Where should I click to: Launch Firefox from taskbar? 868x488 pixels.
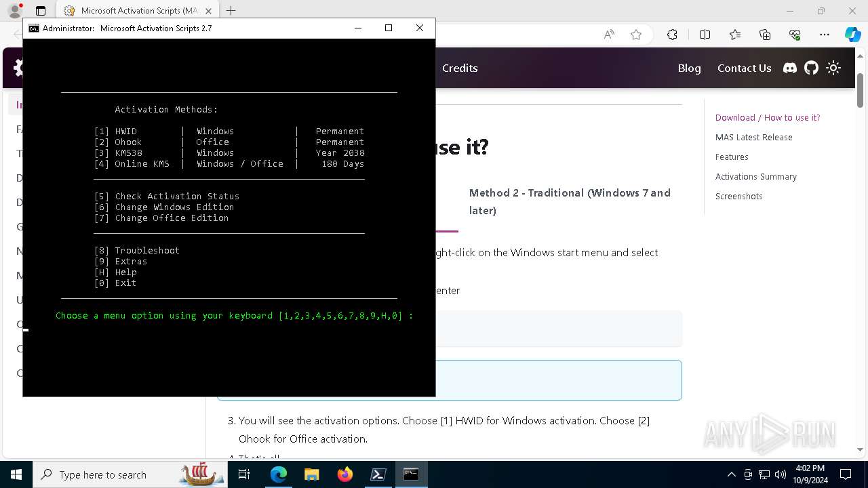(x=344, y=474)
